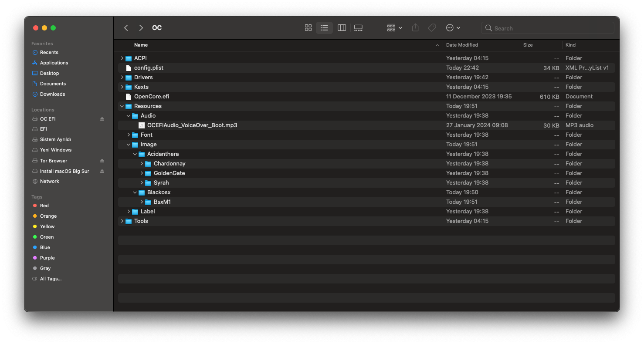This screenshot has width=644, height=344.
Task: Click the OpenCore.efi document icon
Action: tap(129, 97)
